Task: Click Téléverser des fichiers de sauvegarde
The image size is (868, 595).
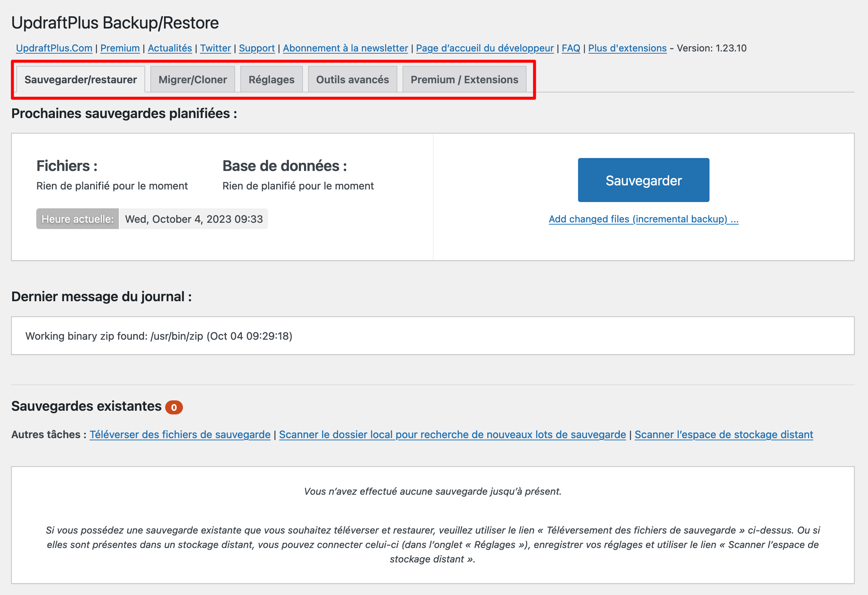Action: coord(180,434)
